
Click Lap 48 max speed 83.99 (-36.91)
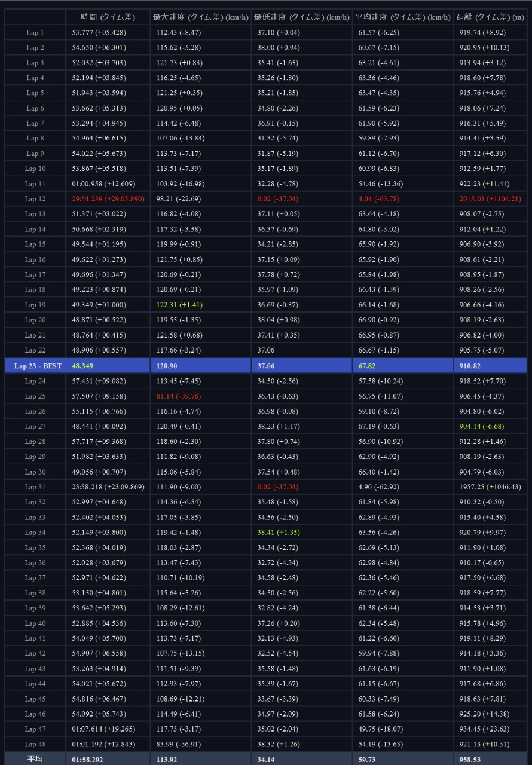point(179,745)
